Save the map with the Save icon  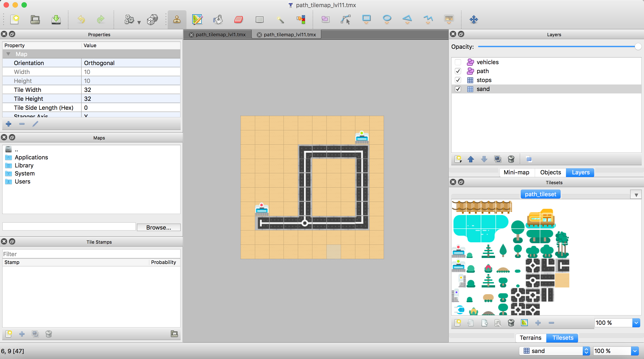(56, 19)
